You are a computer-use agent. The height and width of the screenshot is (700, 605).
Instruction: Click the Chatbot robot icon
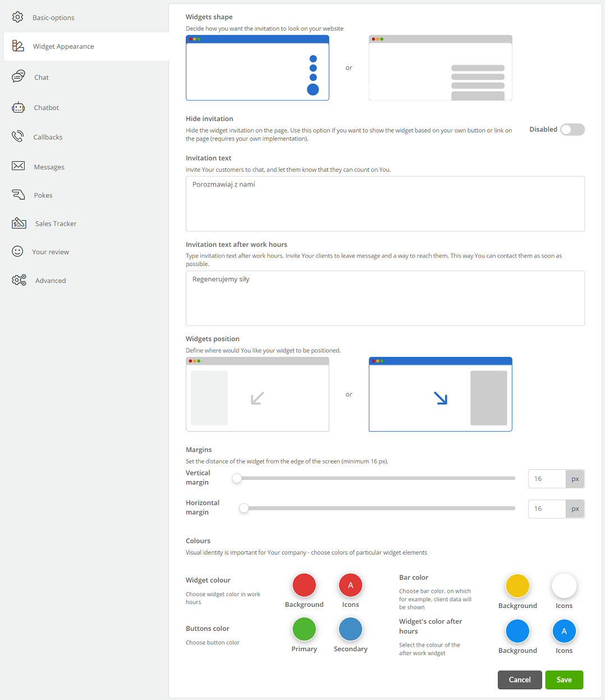pos(19,107)
